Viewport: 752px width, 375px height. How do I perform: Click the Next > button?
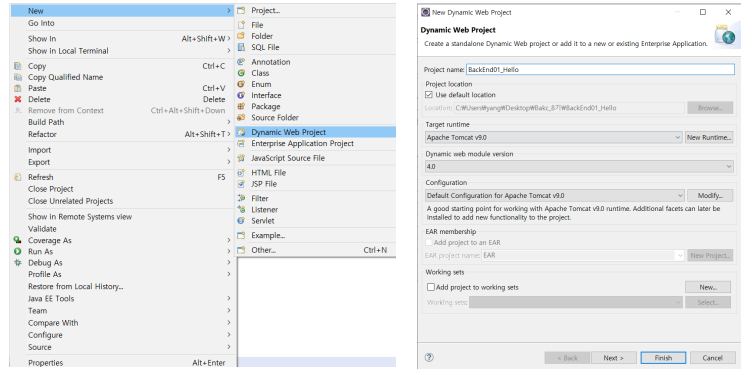tap(613, 358)
